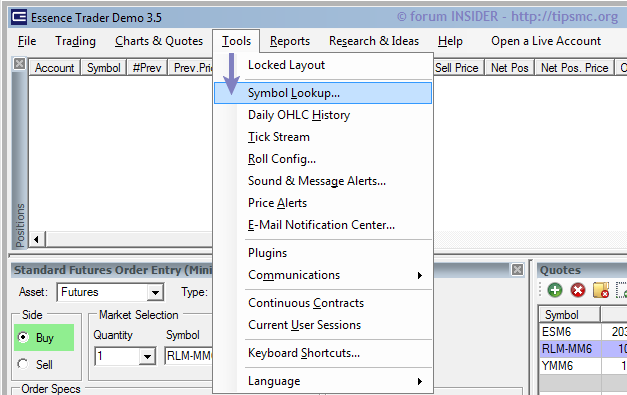The image size is (627, 395).
Task: Click the Positions vertical panel label
Action: pos(20,225)
